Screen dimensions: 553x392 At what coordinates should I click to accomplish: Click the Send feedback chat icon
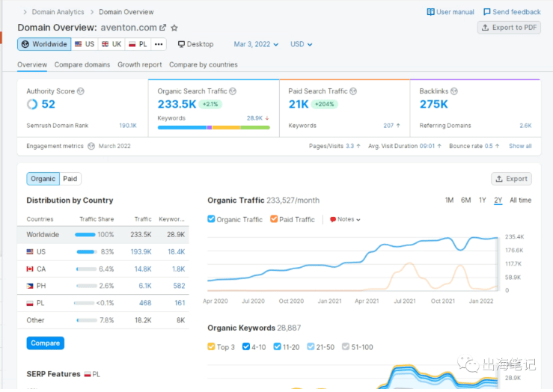pos(486,12)
